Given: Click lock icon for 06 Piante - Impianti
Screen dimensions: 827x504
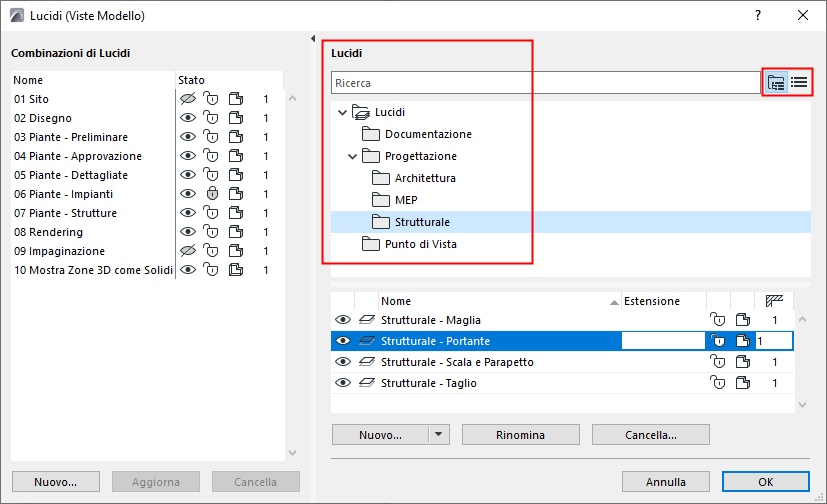Looking at the screenshot, I should [211, 194].
